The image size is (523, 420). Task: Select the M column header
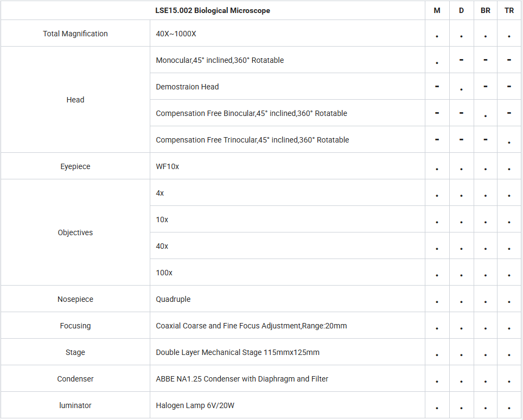[x=437, y=10]
